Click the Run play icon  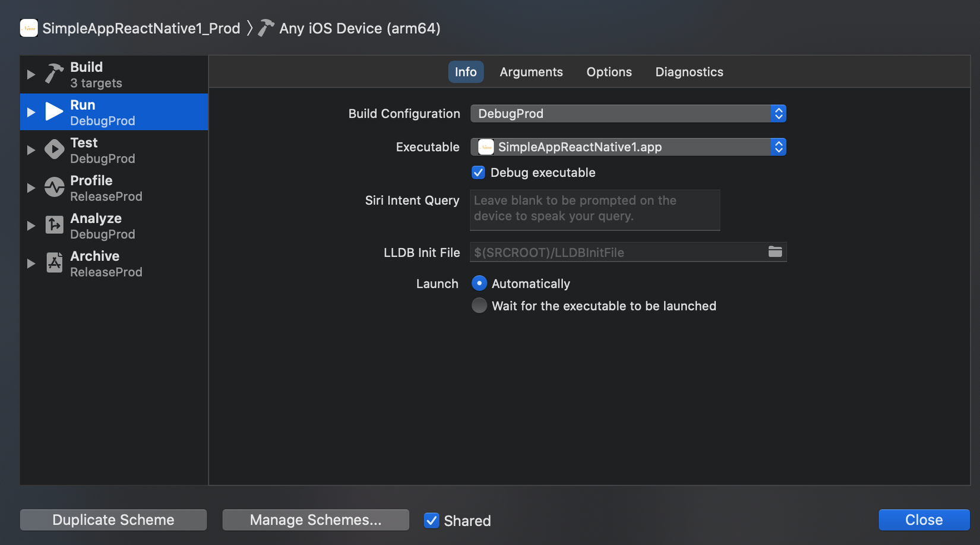coord(54,112)
